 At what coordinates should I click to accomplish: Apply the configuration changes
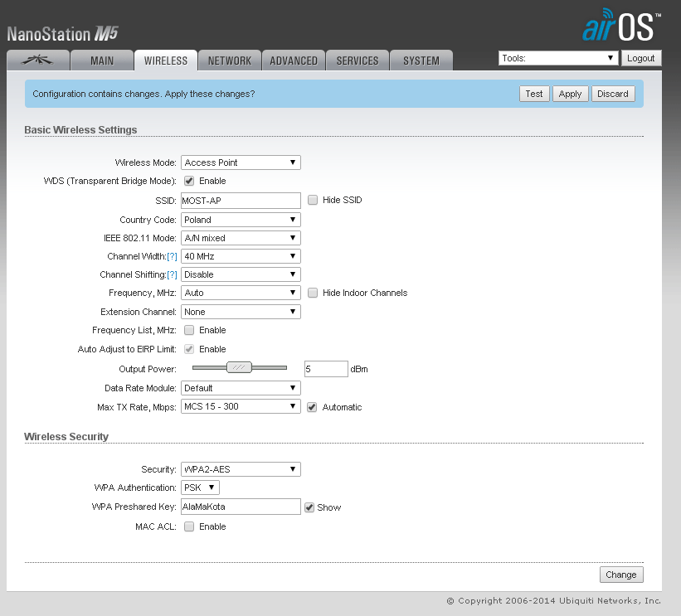[570, 94]
